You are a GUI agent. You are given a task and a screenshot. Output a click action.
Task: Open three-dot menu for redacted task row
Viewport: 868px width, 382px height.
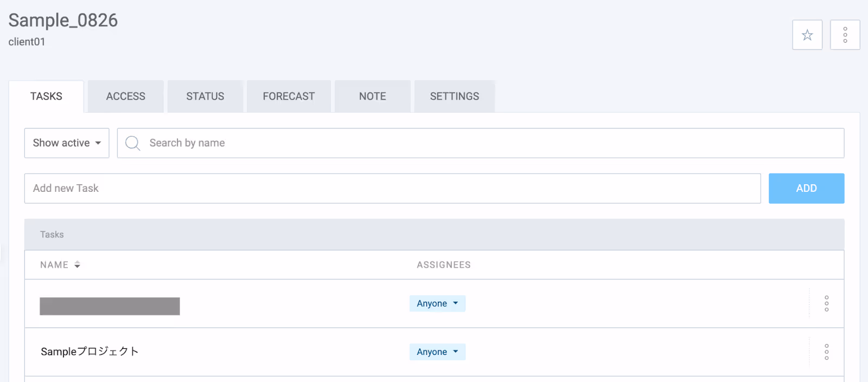click(x=827, y=303)
